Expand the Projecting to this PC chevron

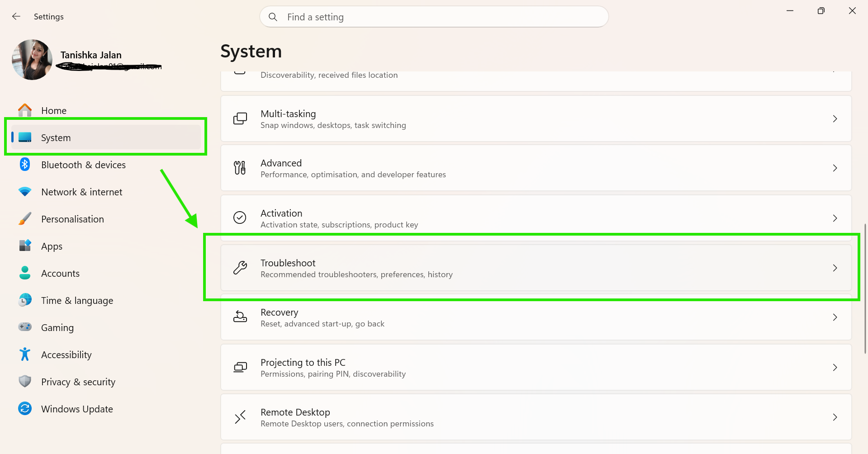835,367
